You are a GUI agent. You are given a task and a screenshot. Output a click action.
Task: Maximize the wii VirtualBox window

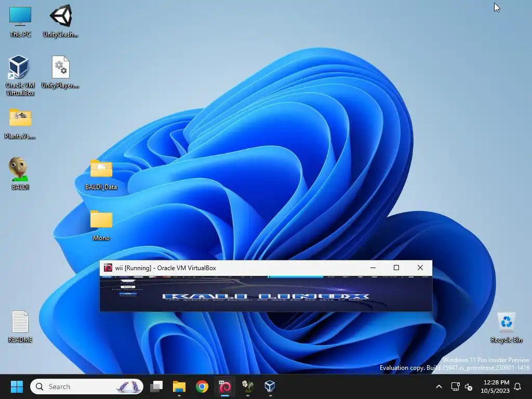tap(396, 268)
